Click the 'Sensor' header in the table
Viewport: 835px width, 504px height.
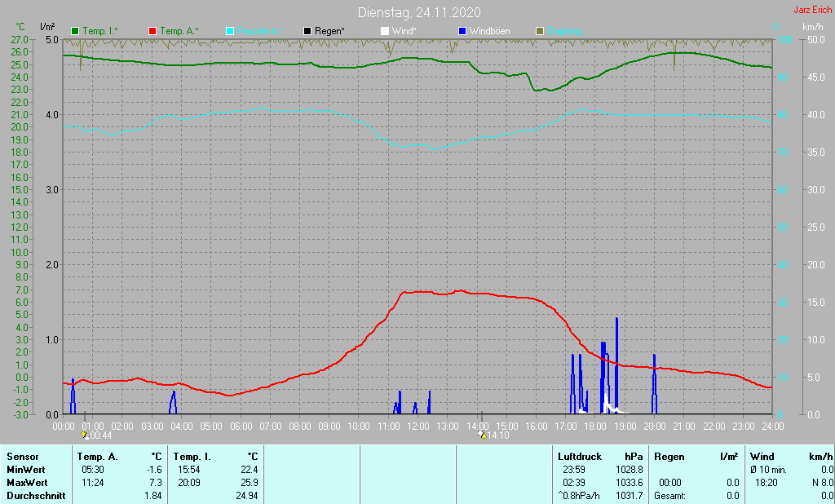click(22, 457)
